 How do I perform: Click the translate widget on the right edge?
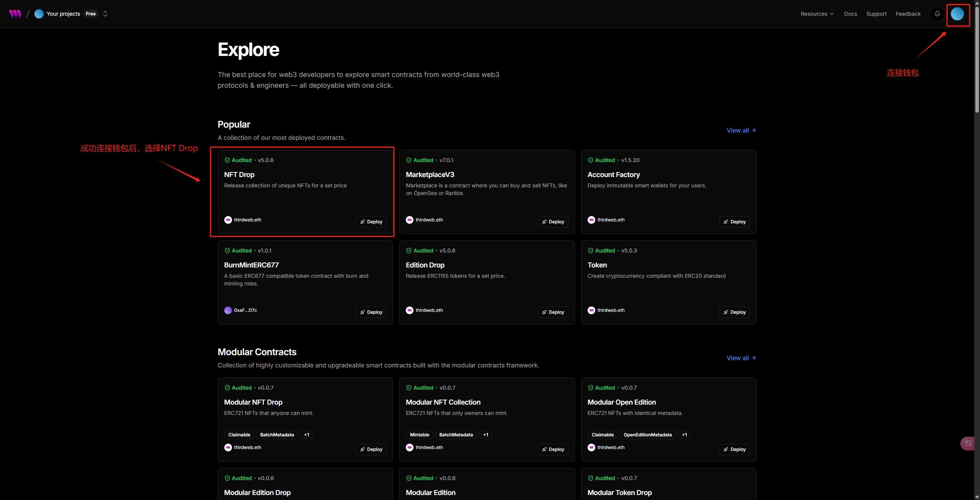pos(968,443)
